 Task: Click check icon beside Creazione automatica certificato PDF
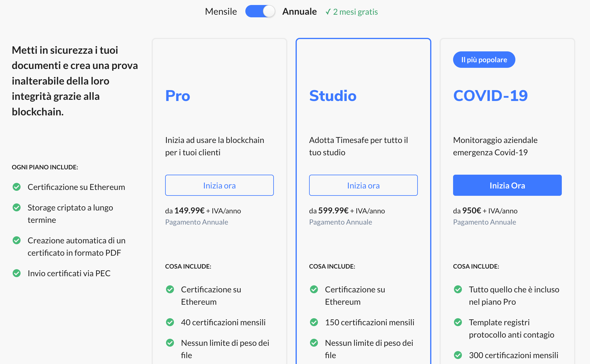(17, 240)
